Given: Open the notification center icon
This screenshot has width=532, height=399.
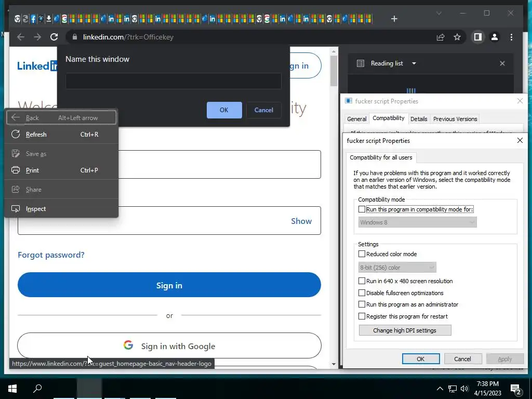Looking at the screenshot, I should click(x=516, y=390).
